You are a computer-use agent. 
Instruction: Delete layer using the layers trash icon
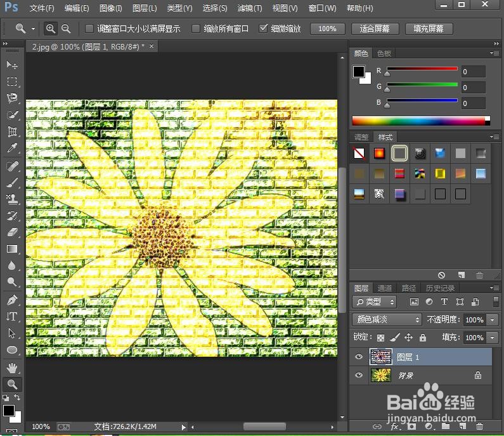click(x=479, y=426)
